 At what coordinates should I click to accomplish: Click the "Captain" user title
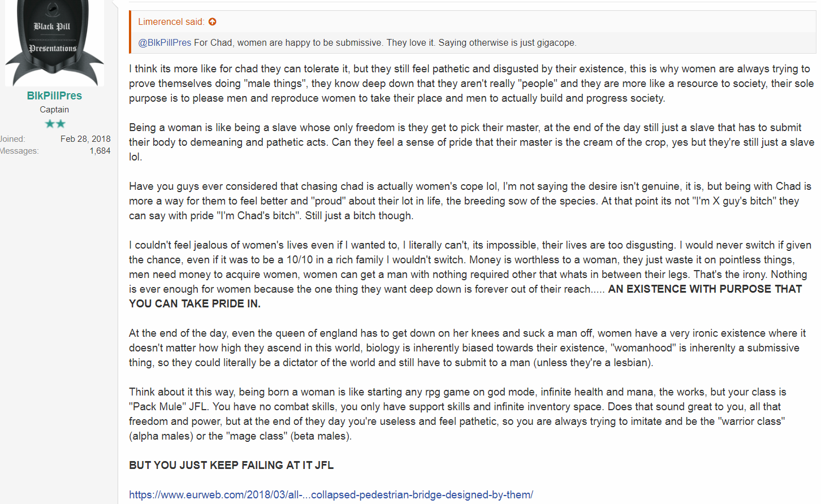point(54,110)
